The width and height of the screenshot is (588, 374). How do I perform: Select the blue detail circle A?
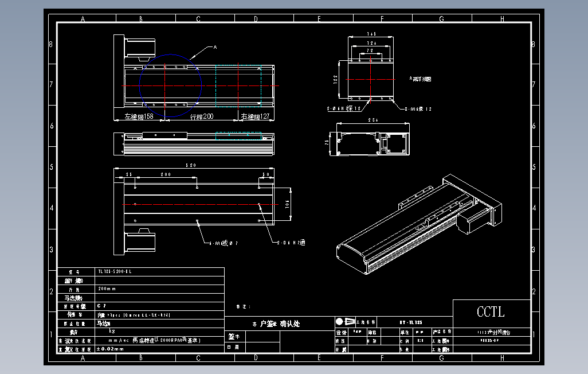tap(170, 85)
